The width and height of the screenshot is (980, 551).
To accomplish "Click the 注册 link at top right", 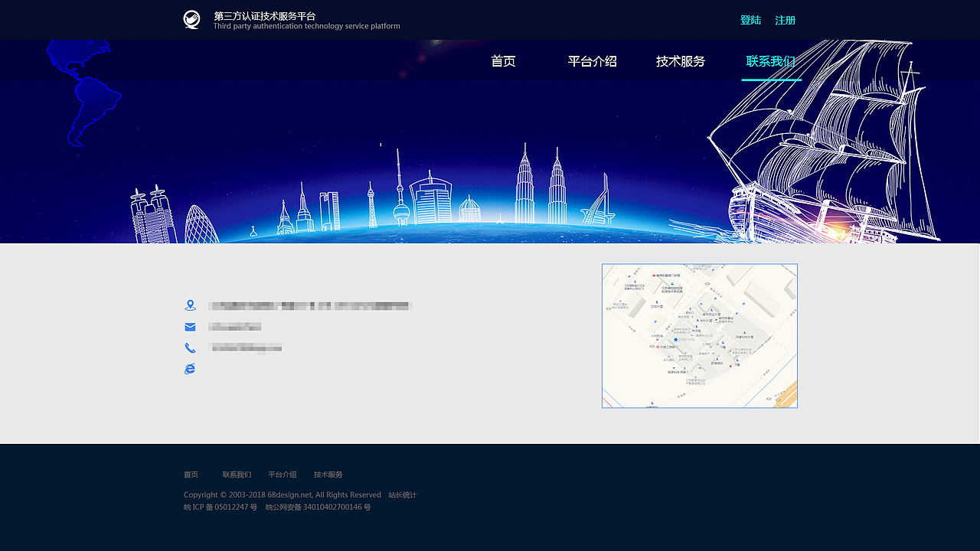I will (x=785, y=20).
